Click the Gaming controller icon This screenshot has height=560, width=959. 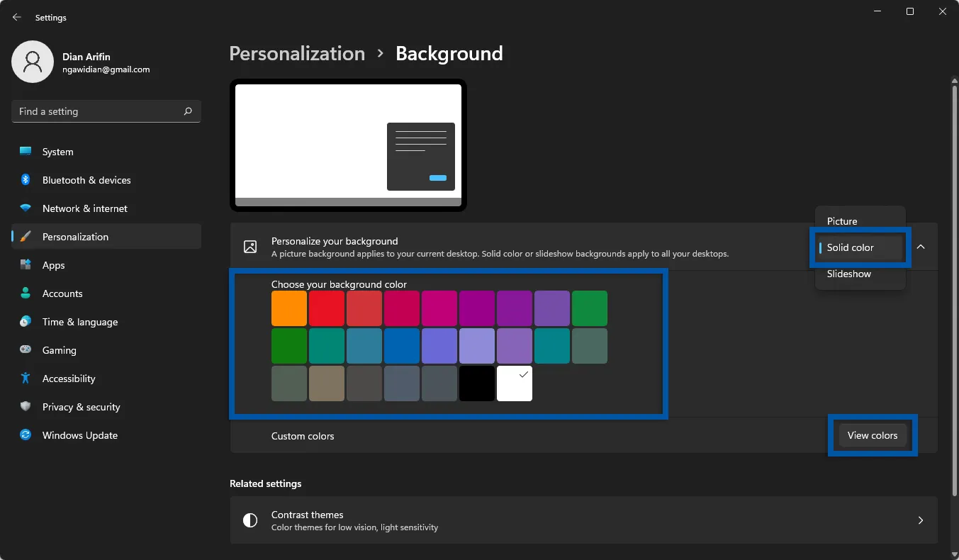click(26, 350)
